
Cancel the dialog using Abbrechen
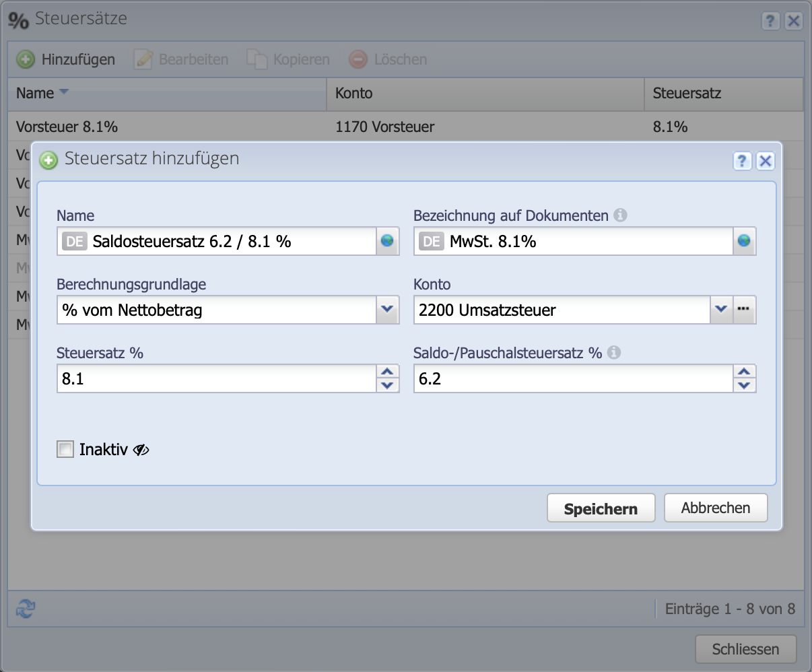coord(715,508)
